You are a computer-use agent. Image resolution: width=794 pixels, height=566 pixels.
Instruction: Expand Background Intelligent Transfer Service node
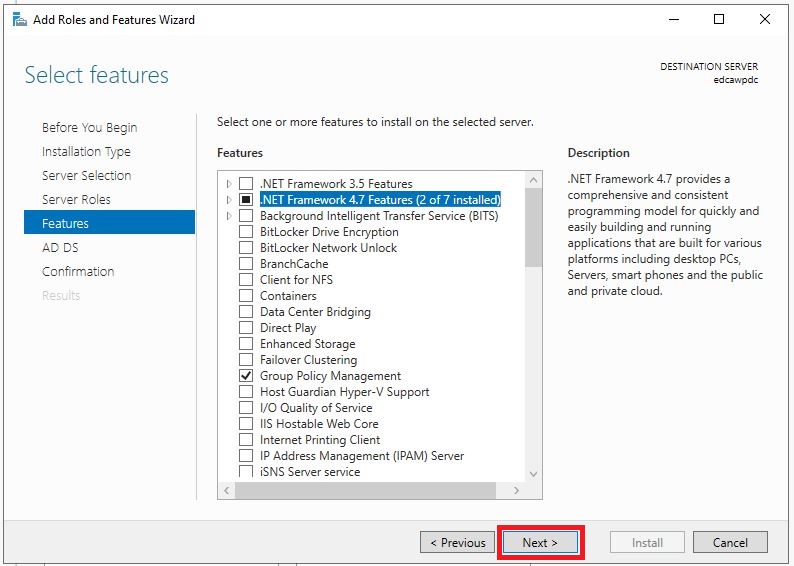coord(229,216)
